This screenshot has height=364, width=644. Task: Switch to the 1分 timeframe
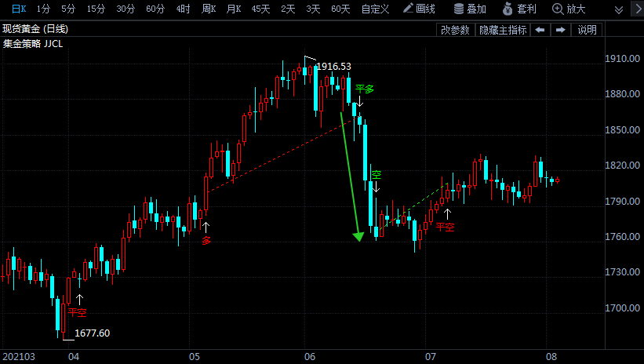(44, 9)
